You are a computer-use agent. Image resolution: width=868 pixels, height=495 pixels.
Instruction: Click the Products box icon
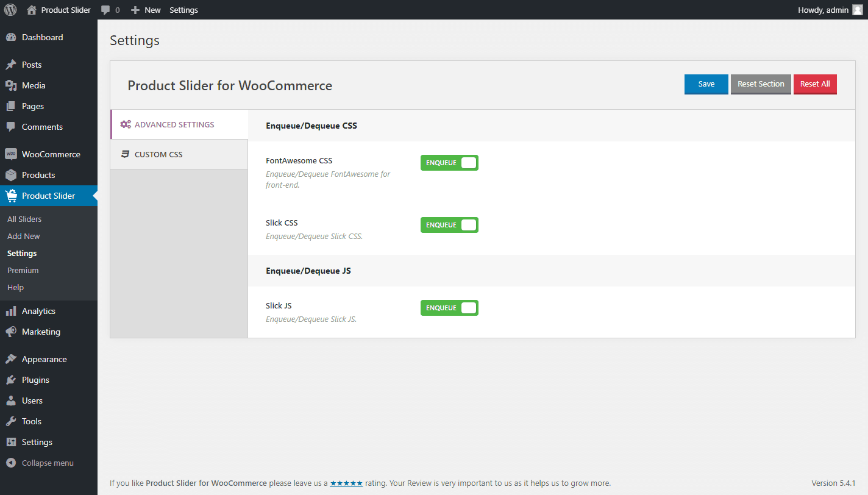(x=11, y=175)
